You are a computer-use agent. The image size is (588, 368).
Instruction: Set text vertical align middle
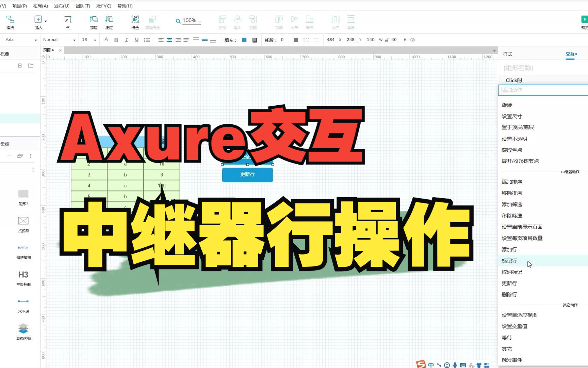pyautogui.click(x=205, y=40)
